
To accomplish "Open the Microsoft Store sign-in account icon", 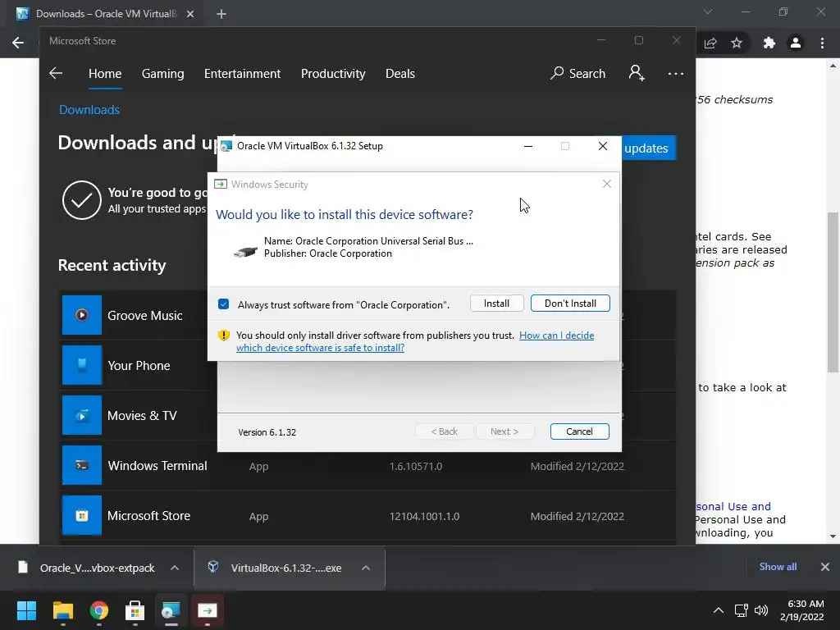I will [x=637, y=73].
